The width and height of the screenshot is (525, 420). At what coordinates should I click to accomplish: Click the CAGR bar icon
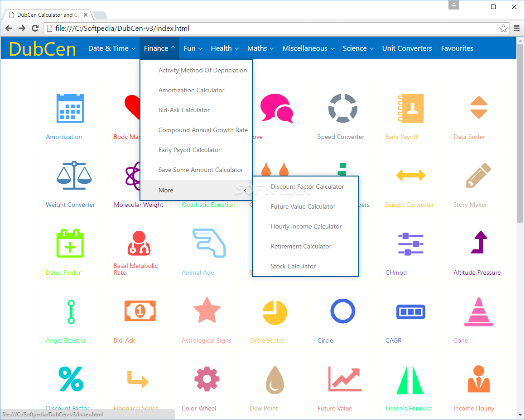click(x=410, y=312)
